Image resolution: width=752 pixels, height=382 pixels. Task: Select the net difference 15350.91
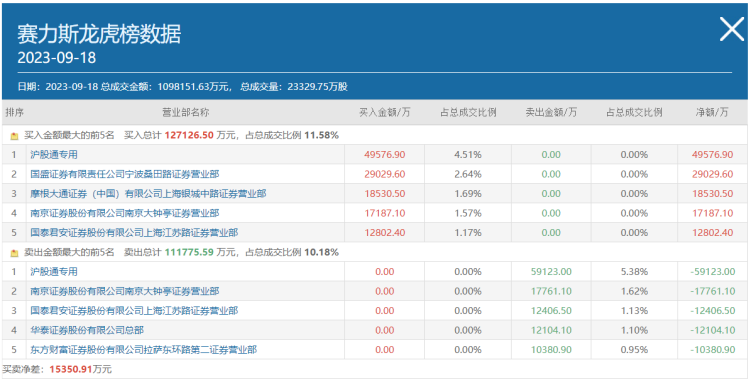70,370
